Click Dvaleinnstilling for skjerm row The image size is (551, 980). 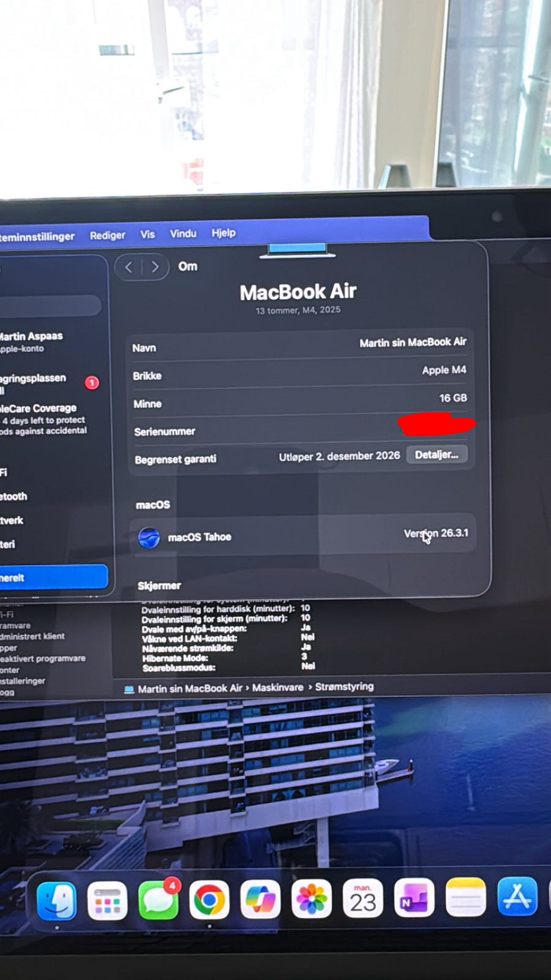click(x=226, y=619)
